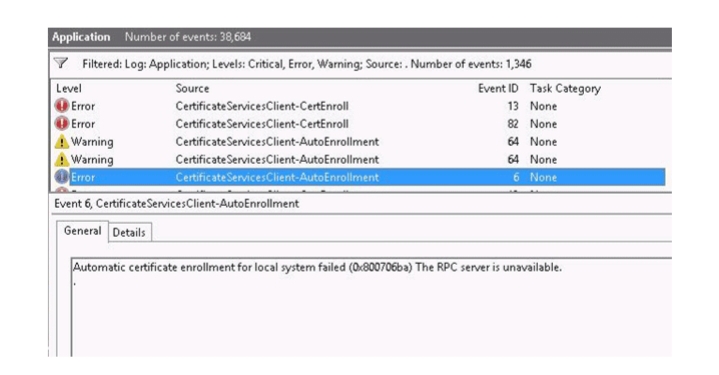This screenshot has width=719, height=375.
Task: Click icon of selected Event 6 row
Action: (x=61, y=177)
